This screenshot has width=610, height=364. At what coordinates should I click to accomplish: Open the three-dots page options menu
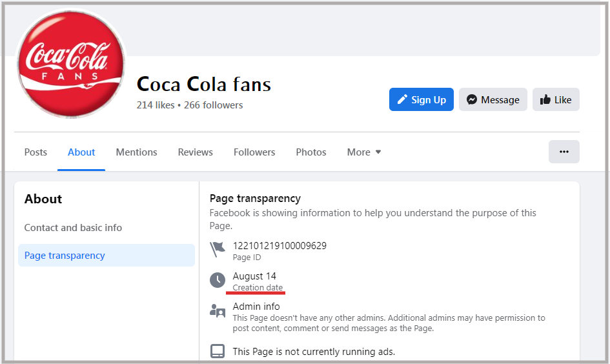click(x=564, y=152)
